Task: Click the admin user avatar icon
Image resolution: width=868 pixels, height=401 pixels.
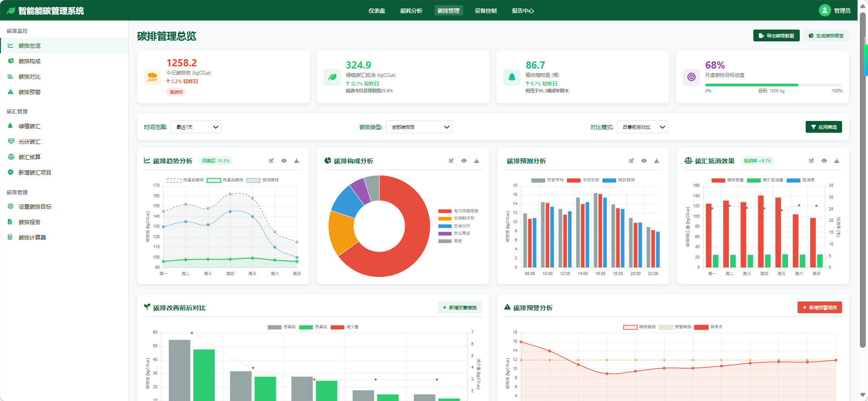Action: click(824, 10)
